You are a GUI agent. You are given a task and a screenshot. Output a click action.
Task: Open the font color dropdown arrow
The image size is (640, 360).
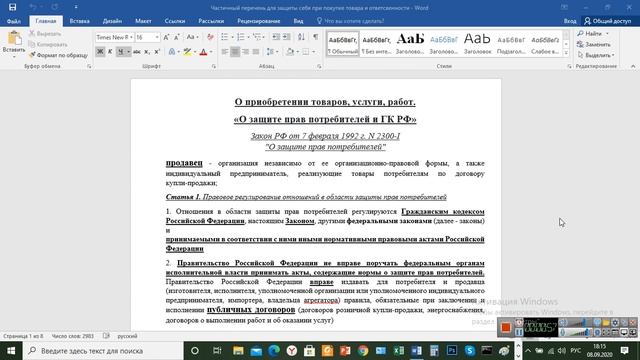pyautogui.click(x=211, y=52)
